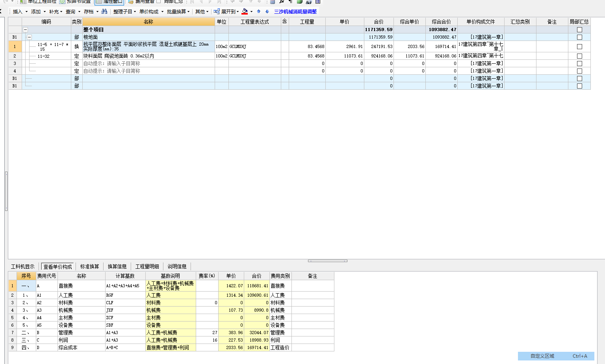The height and width of the screenshot is (364, 605).
Task: Click the 汇总类别 column header
Action: click(x=520, y=22)
